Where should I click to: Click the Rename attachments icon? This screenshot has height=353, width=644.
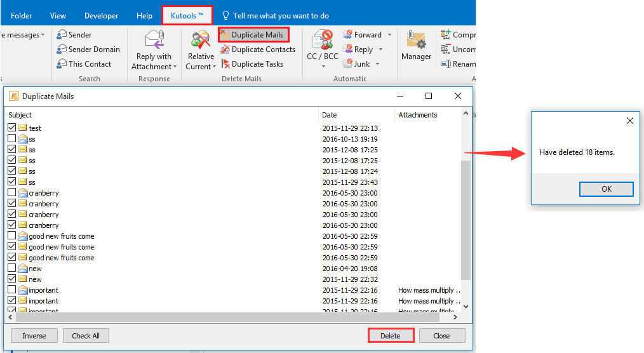tap(445, 63)
